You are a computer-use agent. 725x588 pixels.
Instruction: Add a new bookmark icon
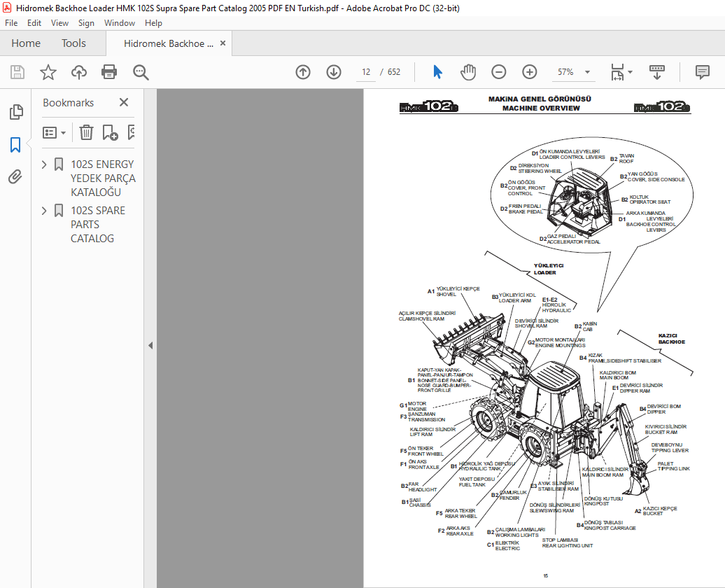tap(110, 133)
